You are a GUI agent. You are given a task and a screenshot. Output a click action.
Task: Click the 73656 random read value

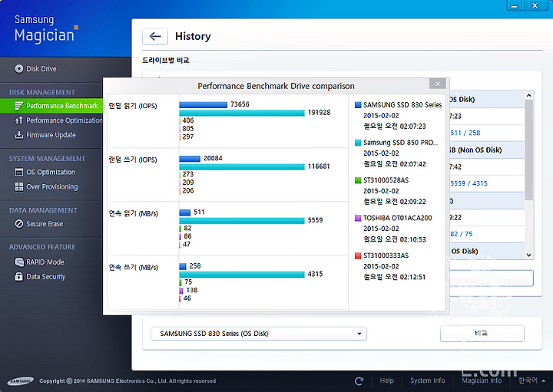[x=240, y=104]
